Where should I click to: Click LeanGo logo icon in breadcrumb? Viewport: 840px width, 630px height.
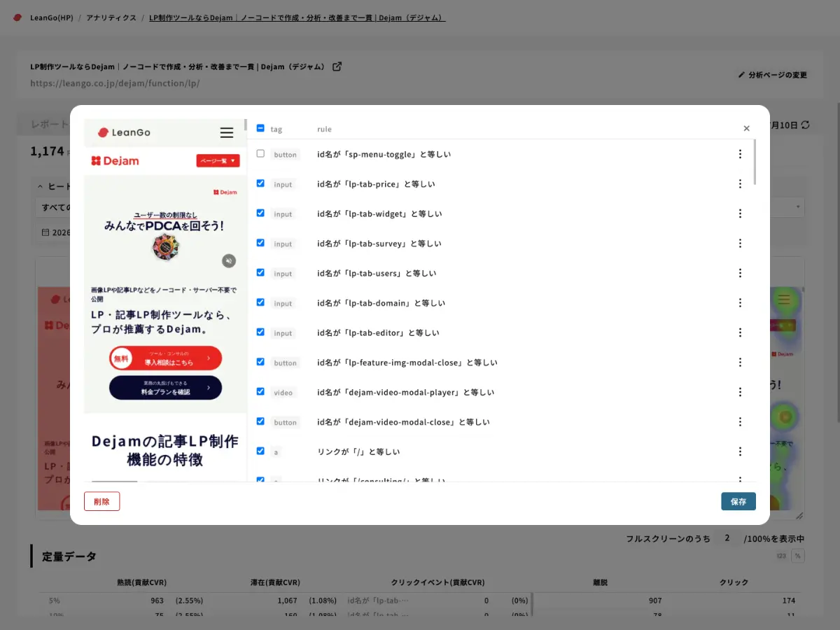(x=17, y=17)
